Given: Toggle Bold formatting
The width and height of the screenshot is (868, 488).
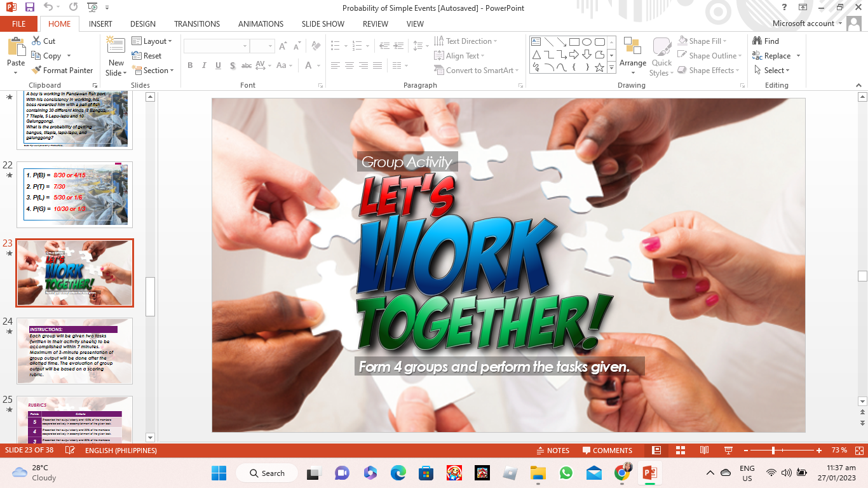Looking at the screenshot, I should 190,65.
